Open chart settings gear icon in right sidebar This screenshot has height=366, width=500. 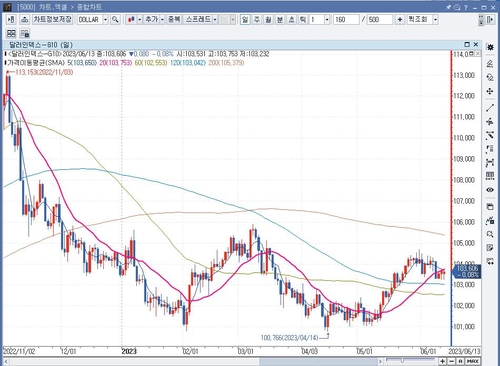(490, 47)
